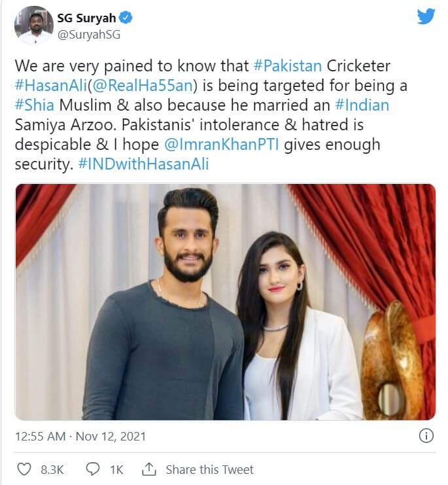Open tweet info circle icon
The image size is (448, 485).
coord(426,436)
